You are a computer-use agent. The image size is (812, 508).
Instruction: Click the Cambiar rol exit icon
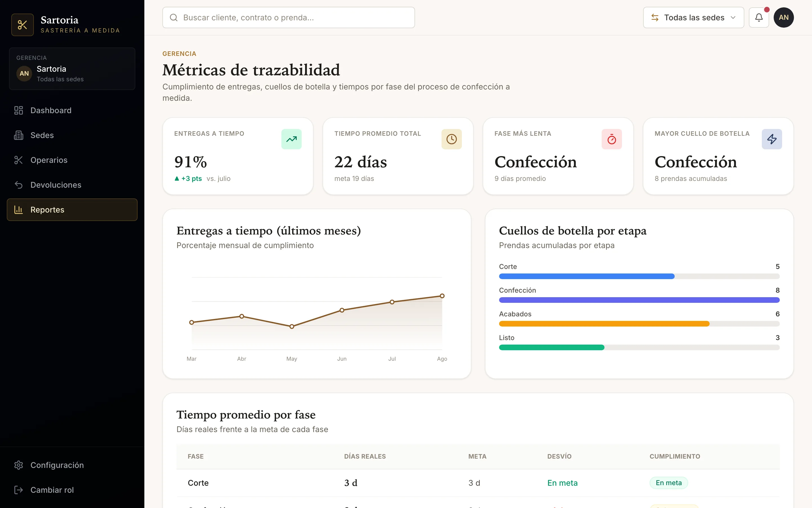[x=18, y=490]
